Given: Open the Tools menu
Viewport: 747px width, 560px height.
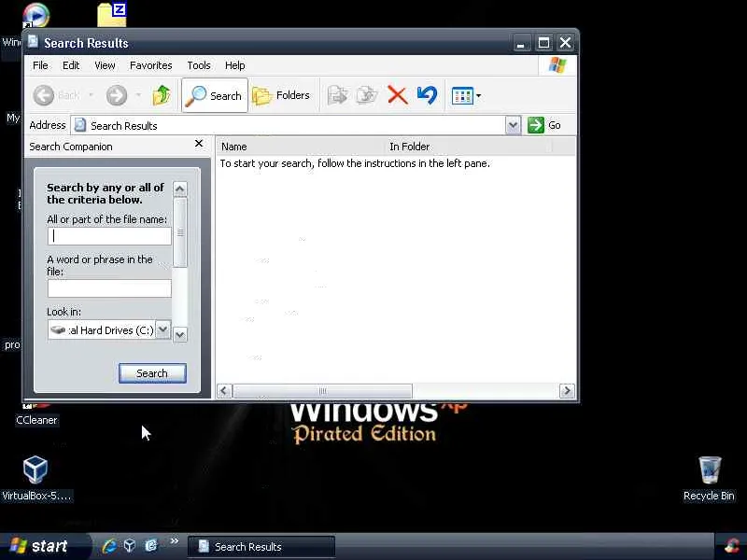Looking at the screenshot, I should point(199,65).
